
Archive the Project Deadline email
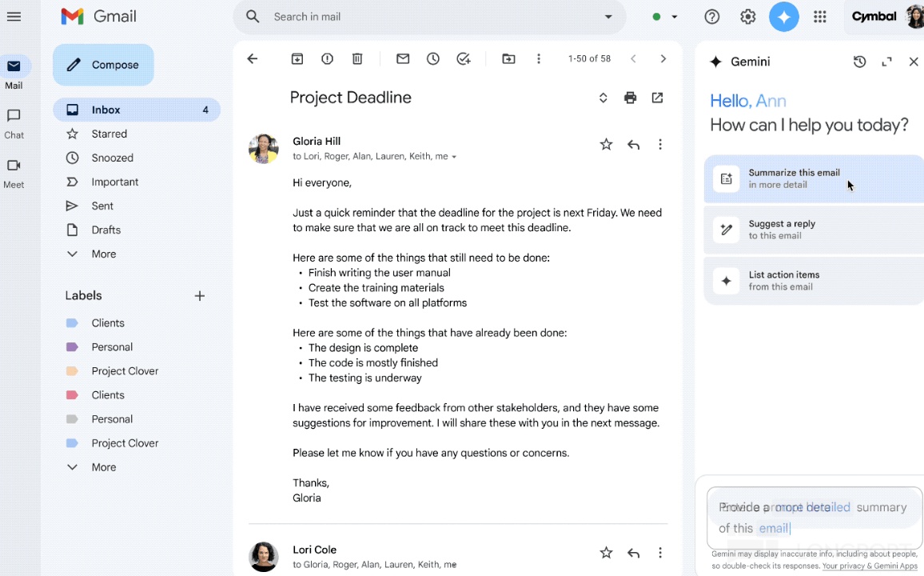[x=297, y=59]
